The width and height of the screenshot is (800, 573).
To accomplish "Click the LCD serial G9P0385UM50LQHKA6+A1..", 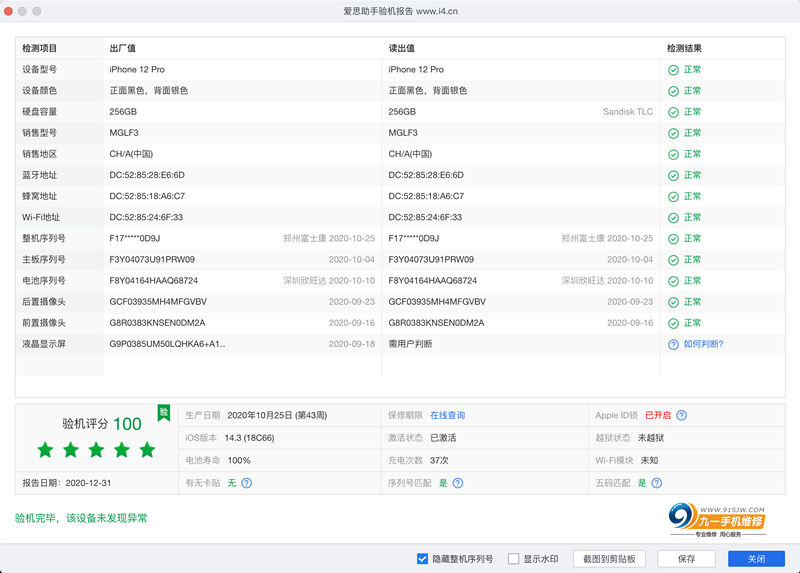I will tap(167, 344).
